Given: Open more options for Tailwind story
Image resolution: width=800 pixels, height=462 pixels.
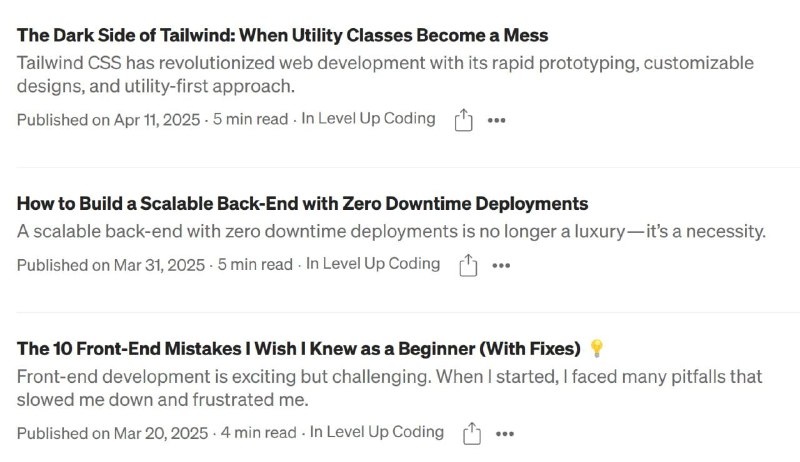Looking at the screenshot, I should [x=496, y=120].
